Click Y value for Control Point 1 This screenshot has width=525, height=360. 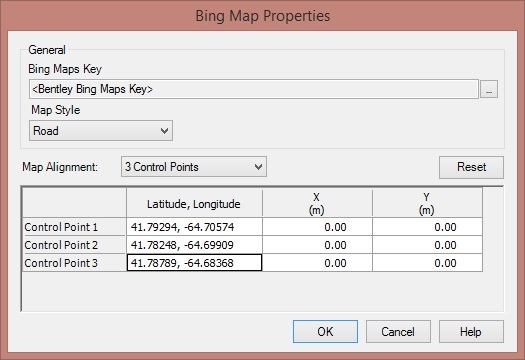pos(428,227)
